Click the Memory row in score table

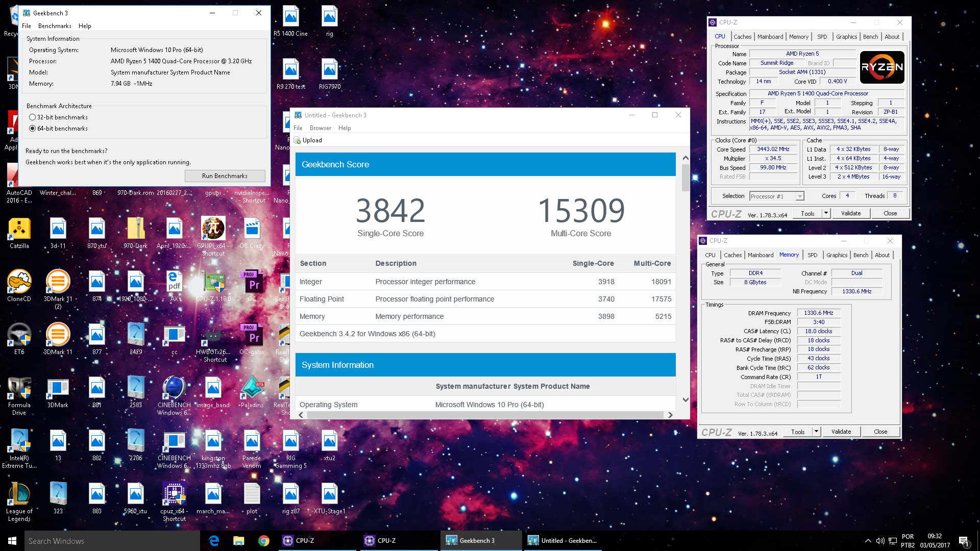(x=485, y=316)
